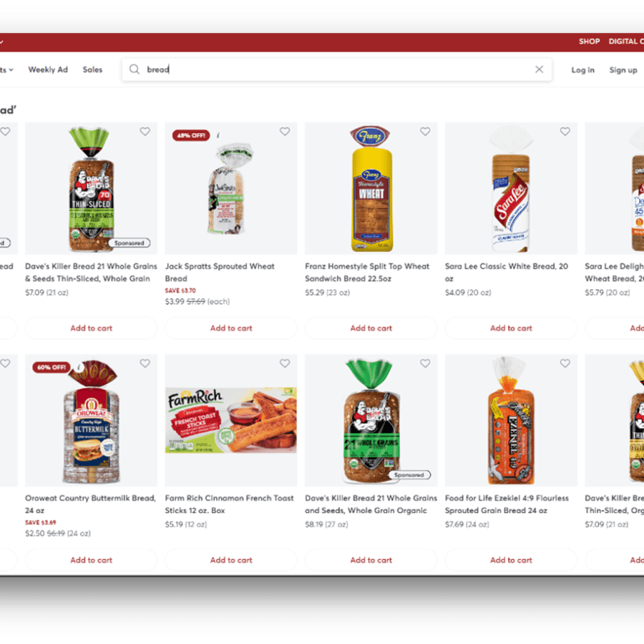The image size is (644, 644).
Task: Add Sara Lee Classic White Bread to cart
Action: (511, 328)
